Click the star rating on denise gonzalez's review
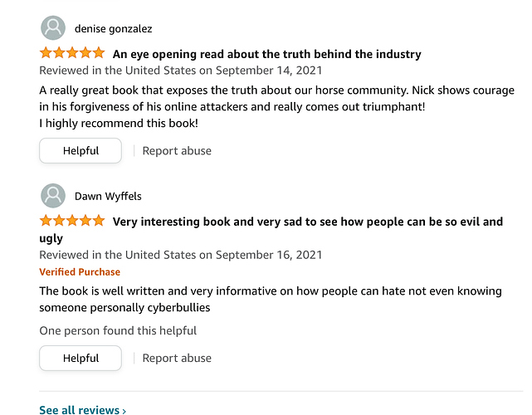Screen dimensions: 532x415 tap(72, 53)
